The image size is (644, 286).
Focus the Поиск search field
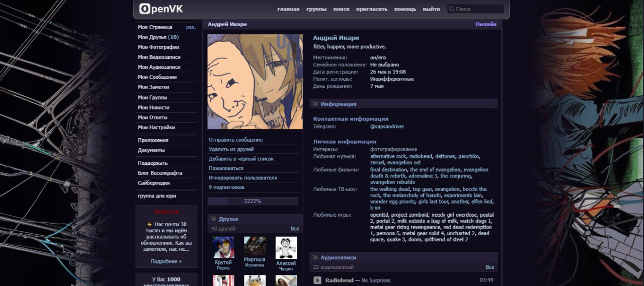coord(475,9)
